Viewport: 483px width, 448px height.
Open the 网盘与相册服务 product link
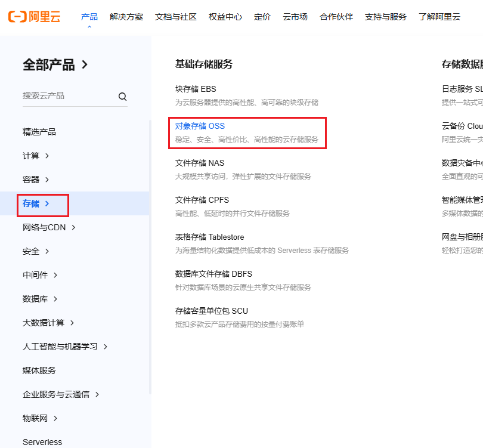(462, 237)
